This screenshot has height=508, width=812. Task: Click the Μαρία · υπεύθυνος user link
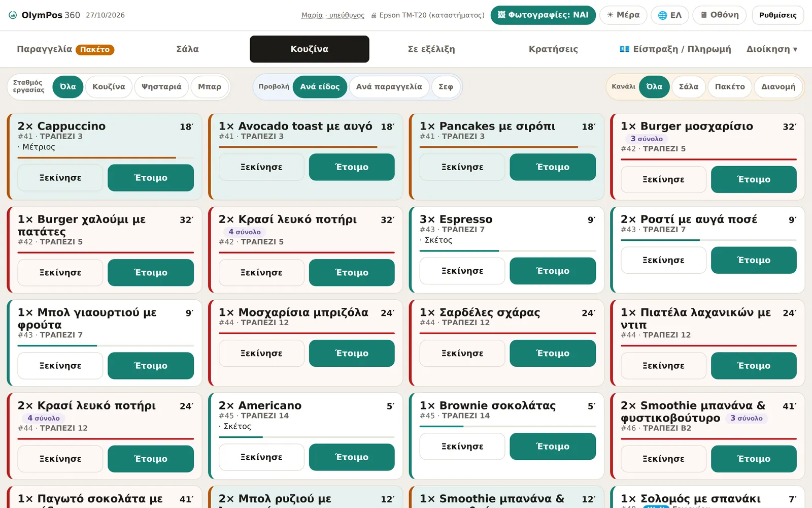pos(333,15)
